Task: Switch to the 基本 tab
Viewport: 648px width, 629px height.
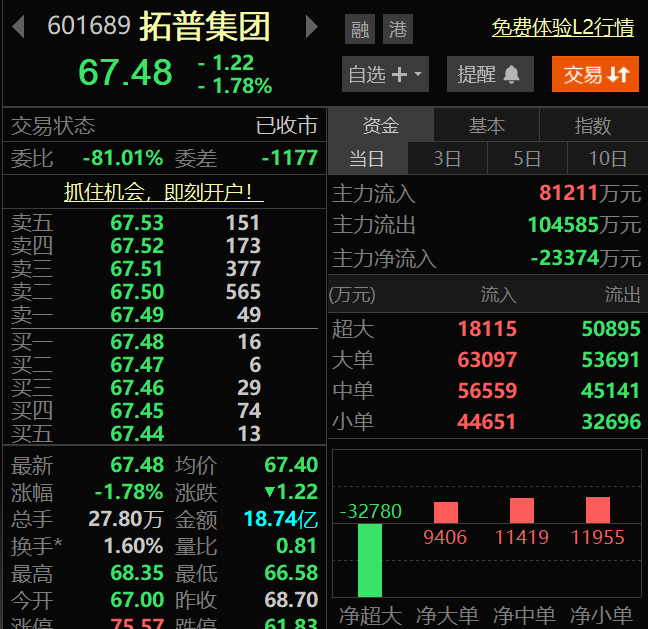Action: [486, 125]
